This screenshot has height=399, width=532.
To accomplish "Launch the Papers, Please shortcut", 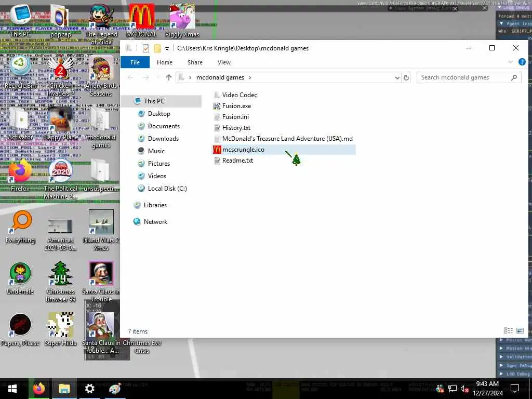I will (20, 330).
